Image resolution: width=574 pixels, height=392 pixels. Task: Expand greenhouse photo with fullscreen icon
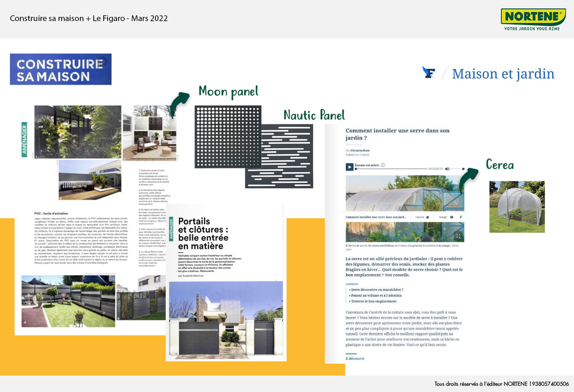click(458, 236)
